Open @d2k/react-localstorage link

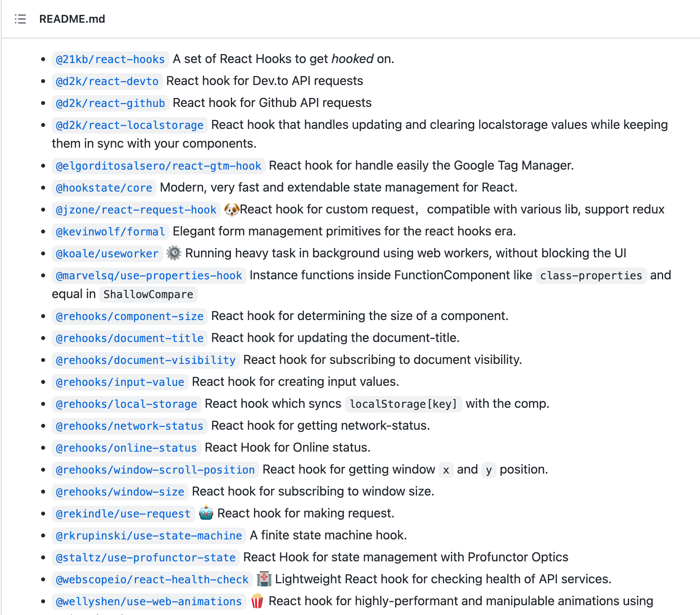pyautogui.click(x=129, y=125)
